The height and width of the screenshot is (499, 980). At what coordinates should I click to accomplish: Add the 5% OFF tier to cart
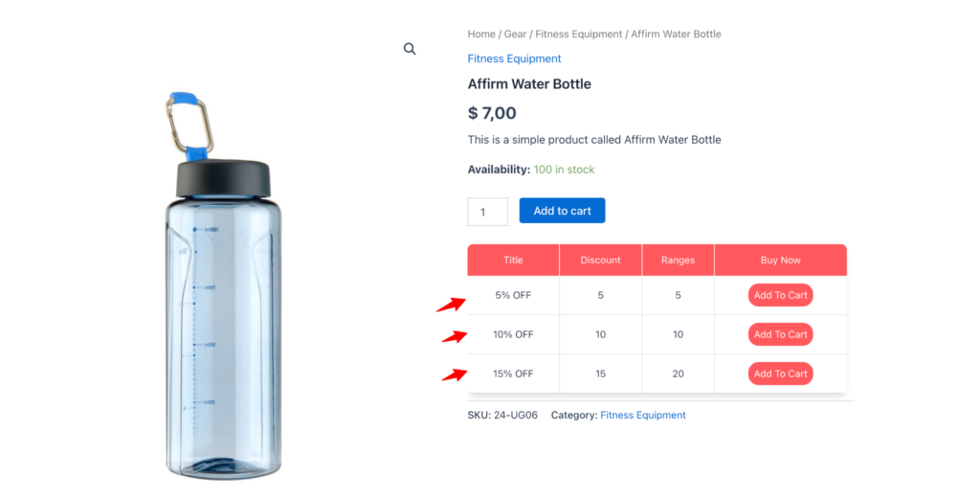pyautogui.click(x=780, y=295)
